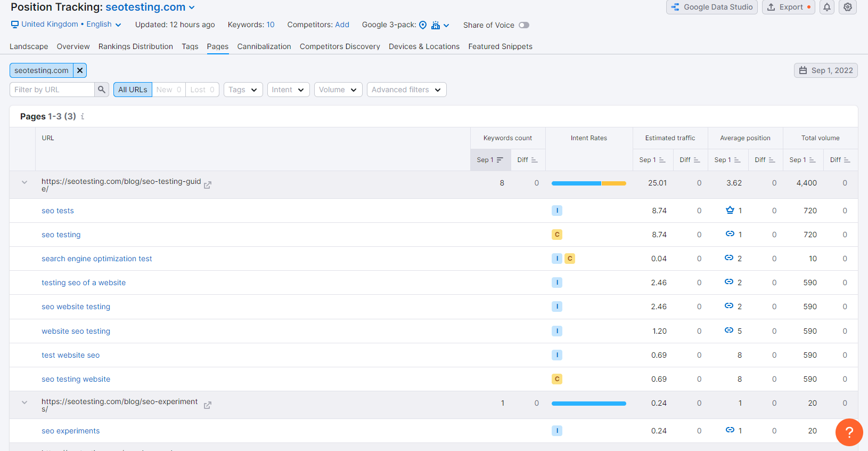This screenshot has width=868, height=451.
Task: Collapse the seo-testing-guide URL row
Action: tap(24, 182)
